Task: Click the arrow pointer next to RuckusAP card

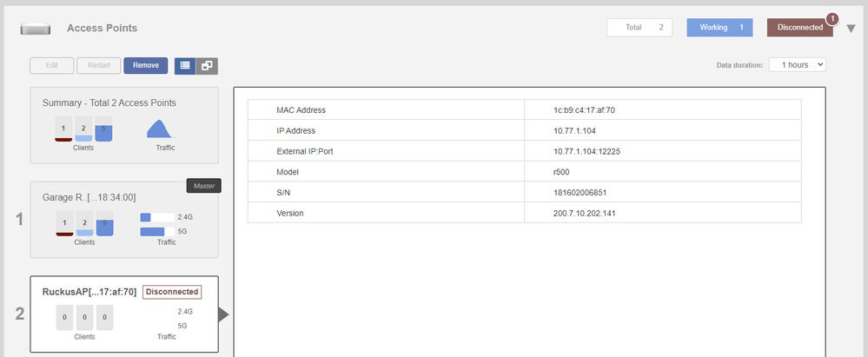Action: [x=223, y=314]
